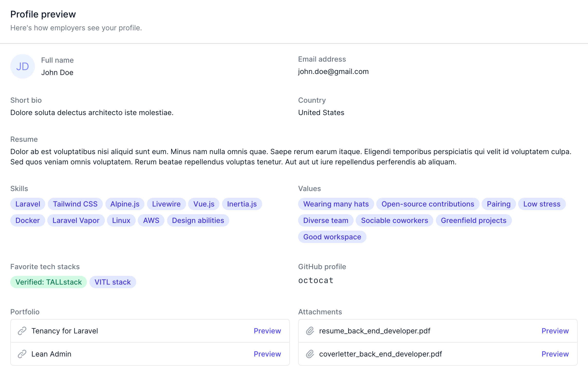Click the JD avatar circle
The image size is (588, 375).
coord(23,66)
